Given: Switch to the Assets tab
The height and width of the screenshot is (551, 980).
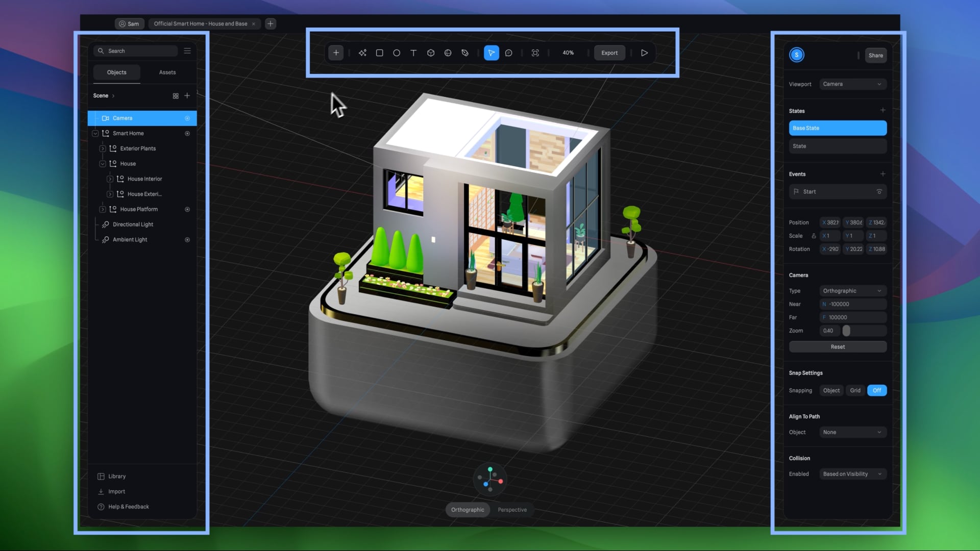Looking at the screenshot, I should (167, 72).
